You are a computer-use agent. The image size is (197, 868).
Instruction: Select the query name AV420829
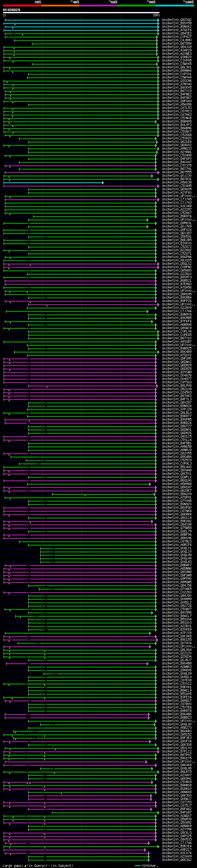(11, 10)
